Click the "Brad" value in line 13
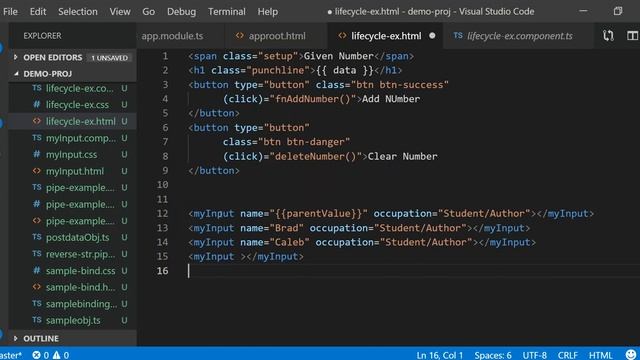Viewport: 640px width, 360px height. point(287,228)
